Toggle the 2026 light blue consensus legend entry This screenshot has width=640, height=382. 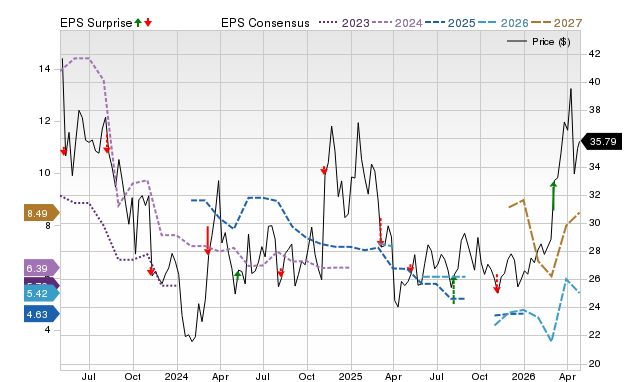click(x=503, y=23)
